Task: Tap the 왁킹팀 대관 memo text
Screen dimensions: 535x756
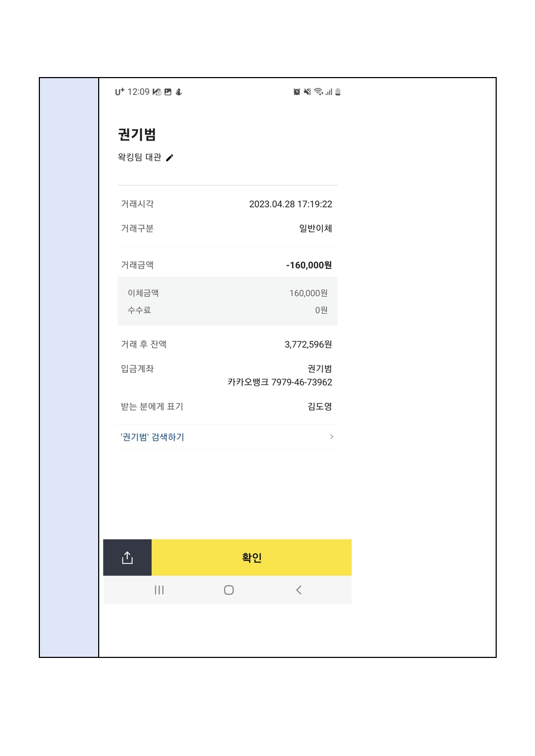Action: tap(140, 157)
